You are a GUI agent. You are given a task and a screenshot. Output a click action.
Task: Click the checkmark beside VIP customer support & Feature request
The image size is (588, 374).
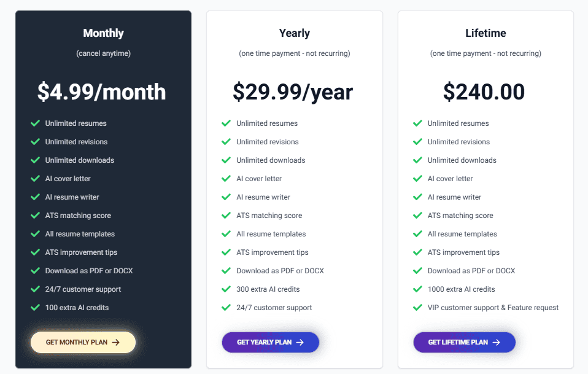(x=418, y=307)
